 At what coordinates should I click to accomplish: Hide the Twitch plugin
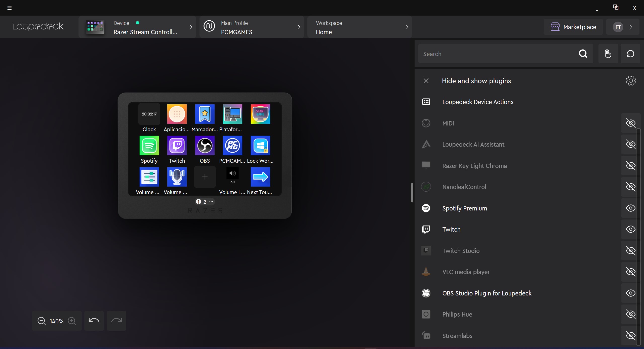tap(631, 229)
